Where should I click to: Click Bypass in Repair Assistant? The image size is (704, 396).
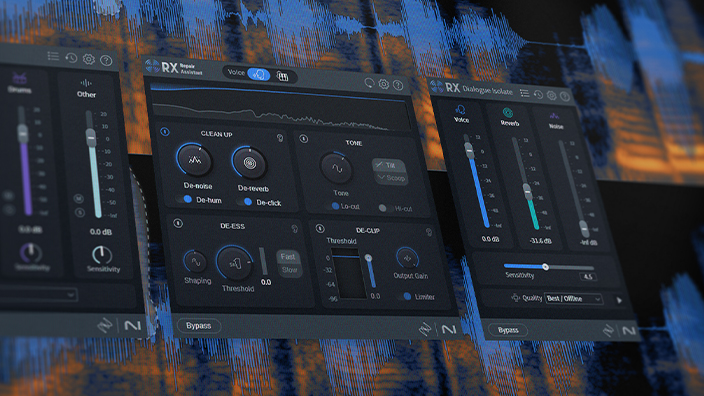(x=198, y=326)
